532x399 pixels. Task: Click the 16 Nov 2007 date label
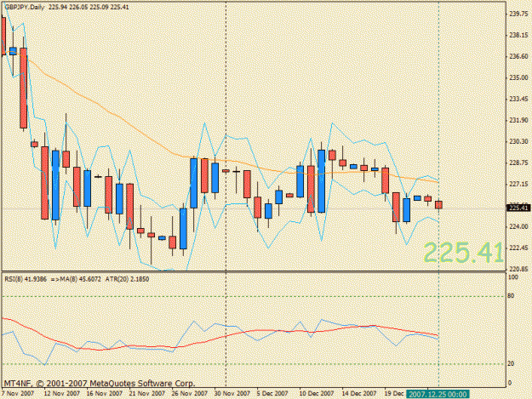point(104,394)
